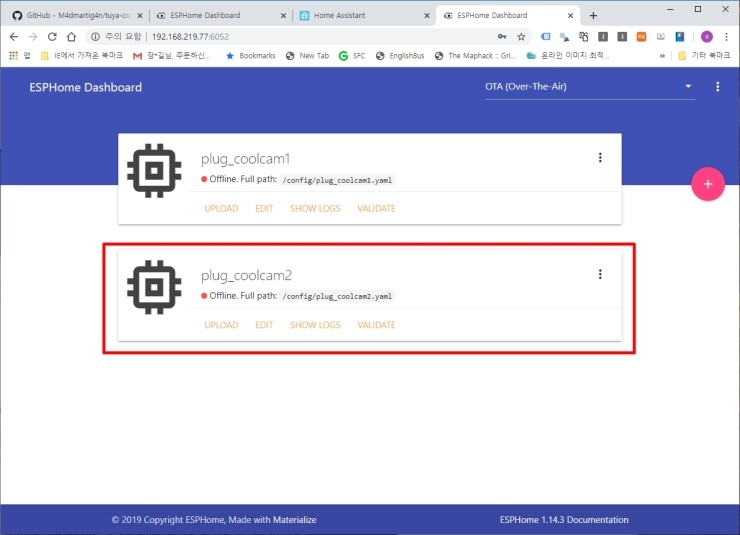Close the active ESPHome Dashboard tab
Screen dimensions: 740x535
(570, 16)
